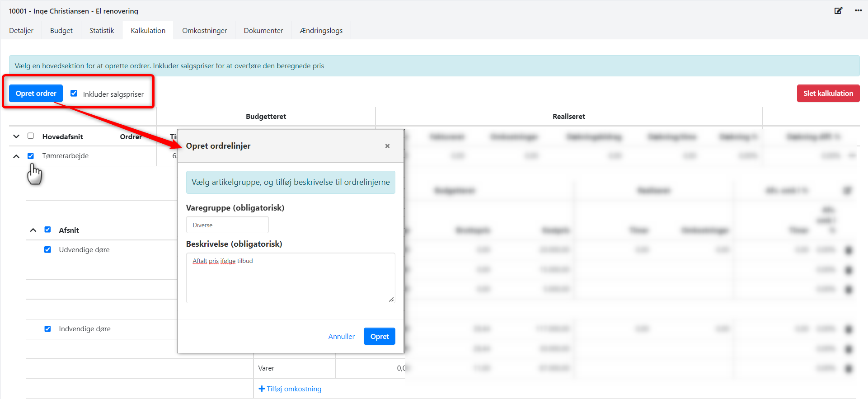Switch to the Budget tab
The height and width of the screenshot is (399, 868).
pos(61,31)
